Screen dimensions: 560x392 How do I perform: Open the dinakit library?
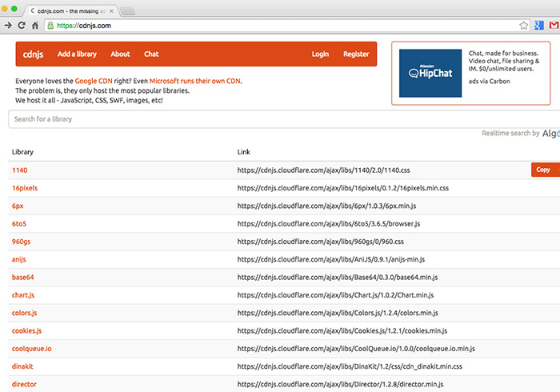pyautogui.click(x=22, y=366)
